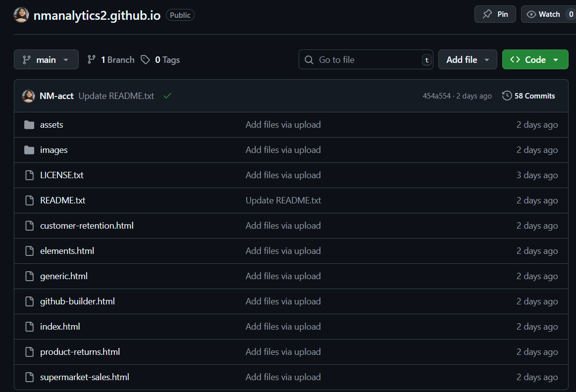Focus the Go to file search field
This screenshot has height=392, width=576.
(x=366, y=59)
